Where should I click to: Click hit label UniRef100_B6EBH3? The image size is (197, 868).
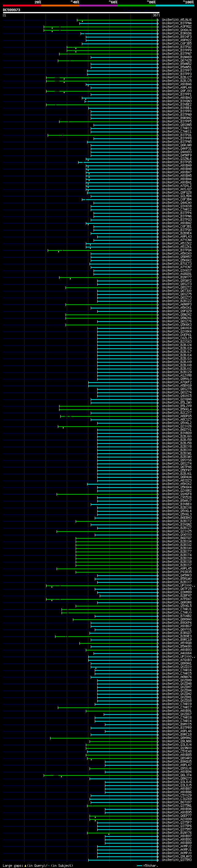click(176, 518)
